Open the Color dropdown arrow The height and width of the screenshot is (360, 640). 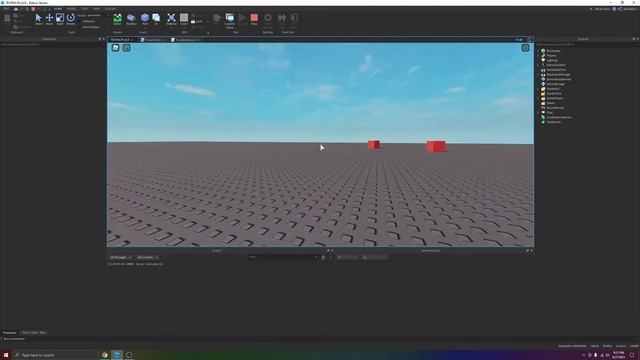(x=184, y=28)
